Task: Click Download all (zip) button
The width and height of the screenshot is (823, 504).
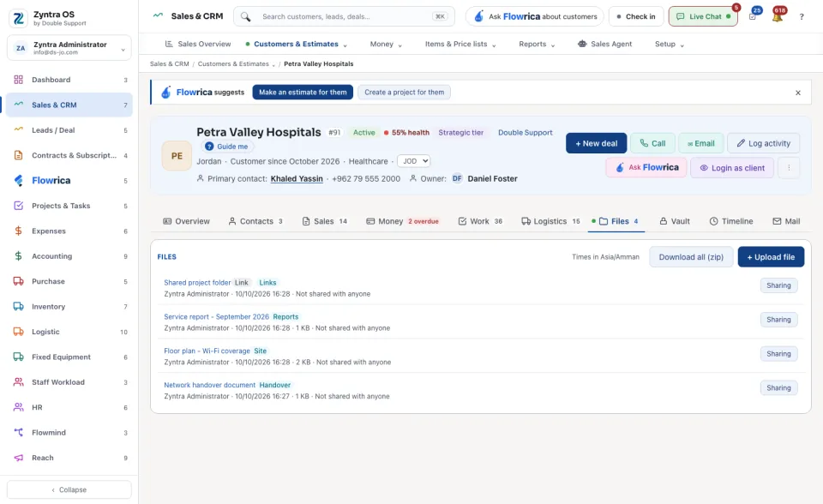Action: pos(691,257)
